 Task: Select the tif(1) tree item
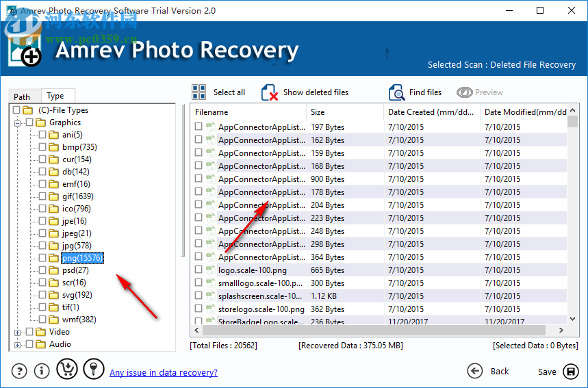point(71,307)
